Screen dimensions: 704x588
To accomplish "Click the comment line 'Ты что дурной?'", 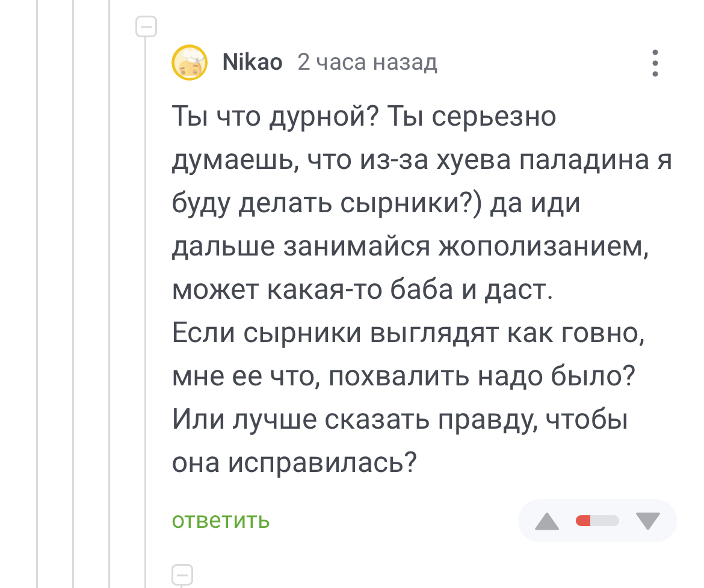I will pos(276,116).
